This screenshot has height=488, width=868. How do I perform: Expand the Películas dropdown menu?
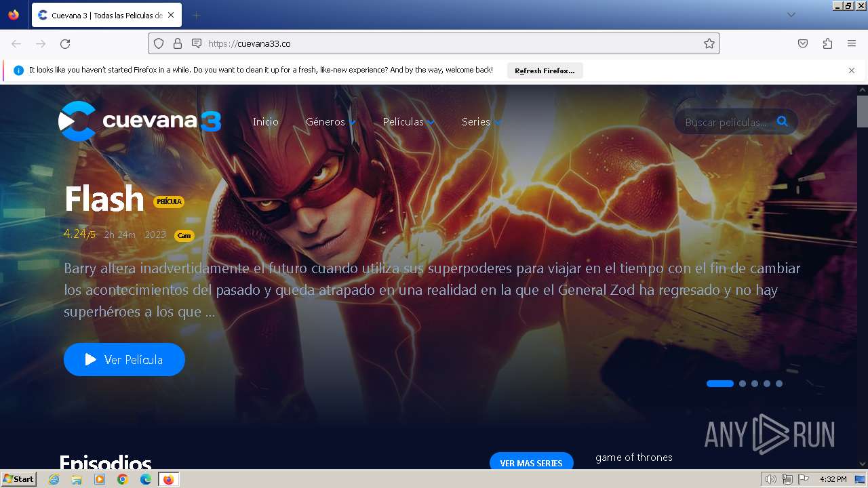tap(409, 122)
